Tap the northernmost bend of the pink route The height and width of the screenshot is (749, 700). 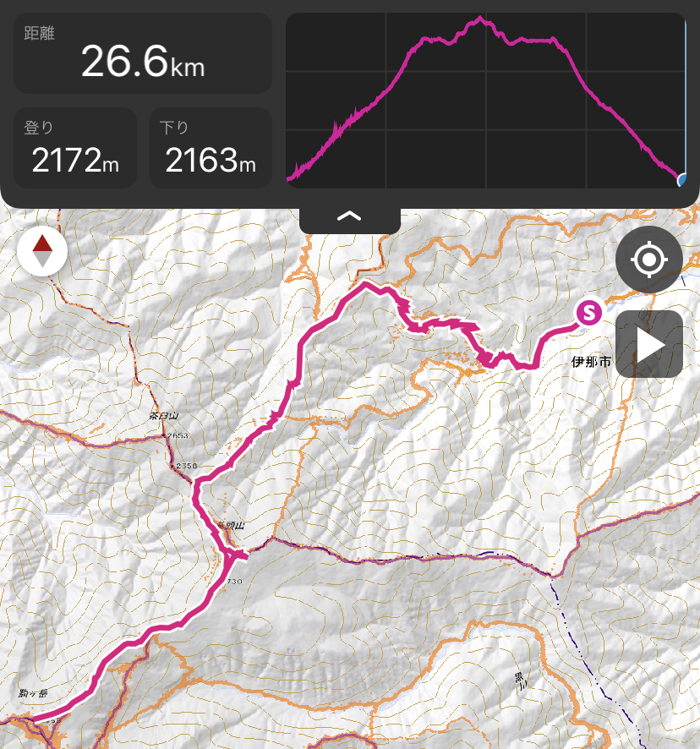(x=365, y=284)
